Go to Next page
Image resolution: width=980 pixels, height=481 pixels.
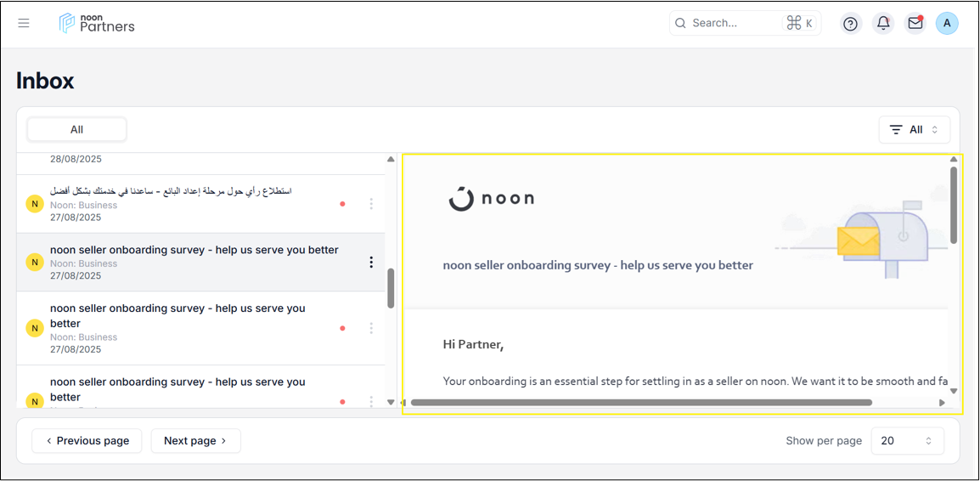tap(195, 441)
